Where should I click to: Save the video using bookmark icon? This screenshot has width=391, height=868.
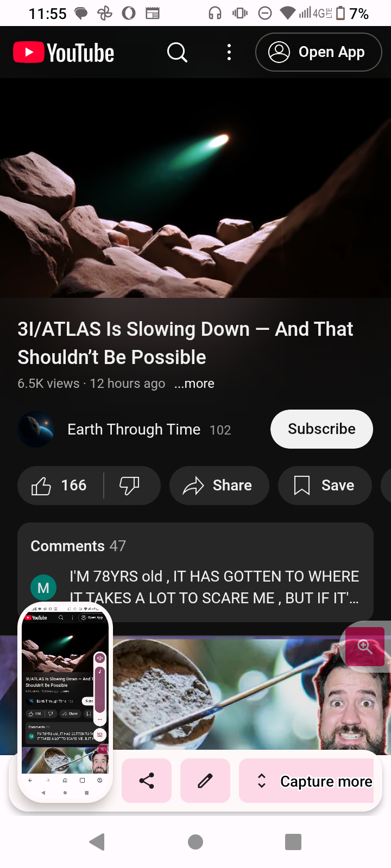[325, 486]
